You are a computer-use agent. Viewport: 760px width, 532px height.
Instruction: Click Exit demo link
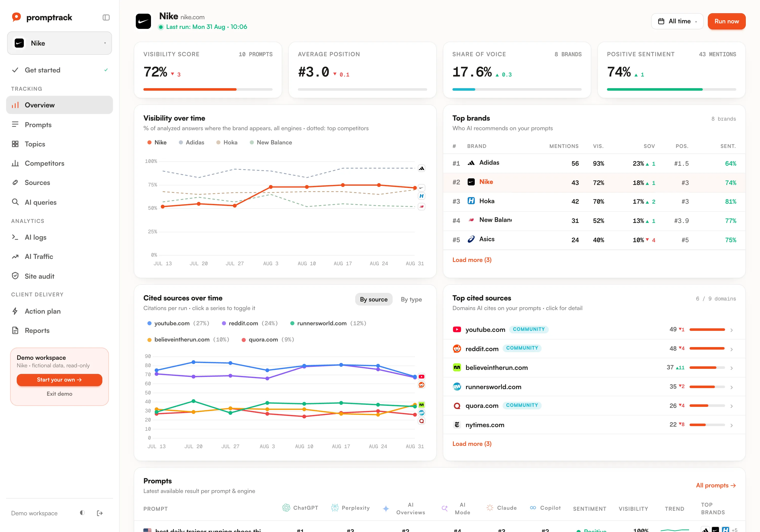coord(60,394)
